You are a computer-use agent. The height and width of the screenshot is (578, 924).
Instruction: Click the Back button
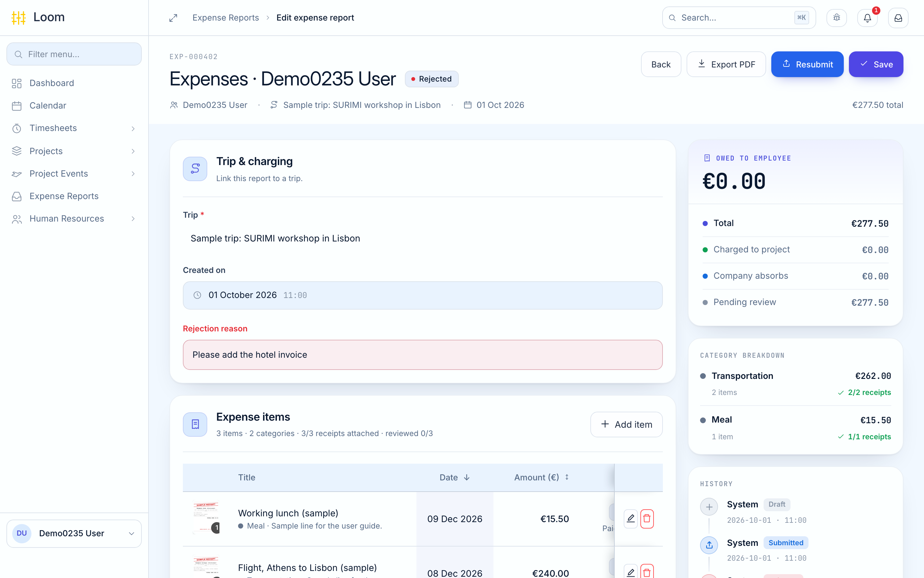[x=661, y=64]
